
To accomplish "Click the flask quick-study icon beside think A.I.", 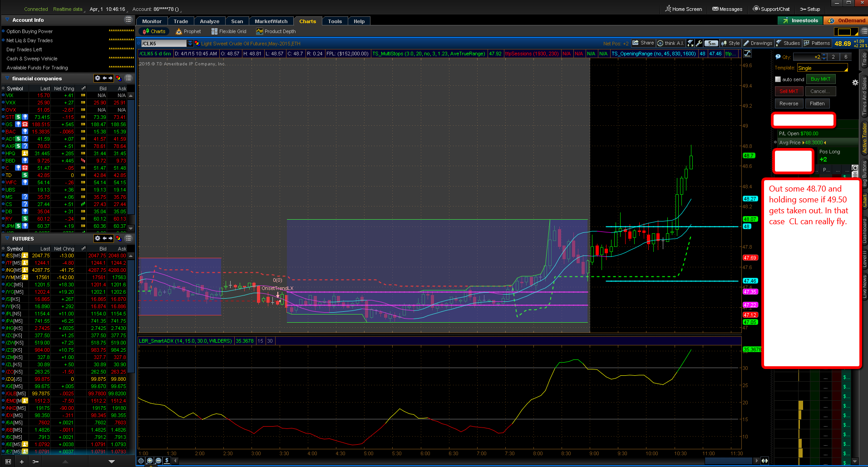I will [x=690, y=43].
